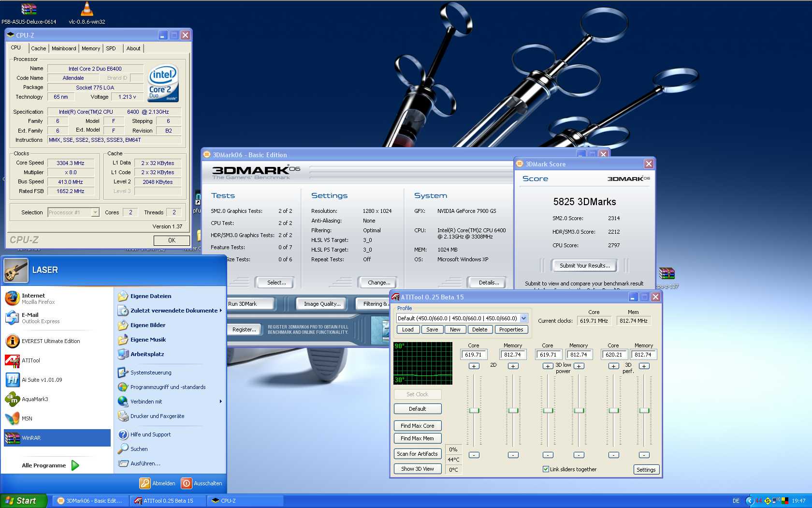Screen dimensions: 812x508
Task: Launch Mozilla Firefox from Start menu
Action: tap(39, 299)
